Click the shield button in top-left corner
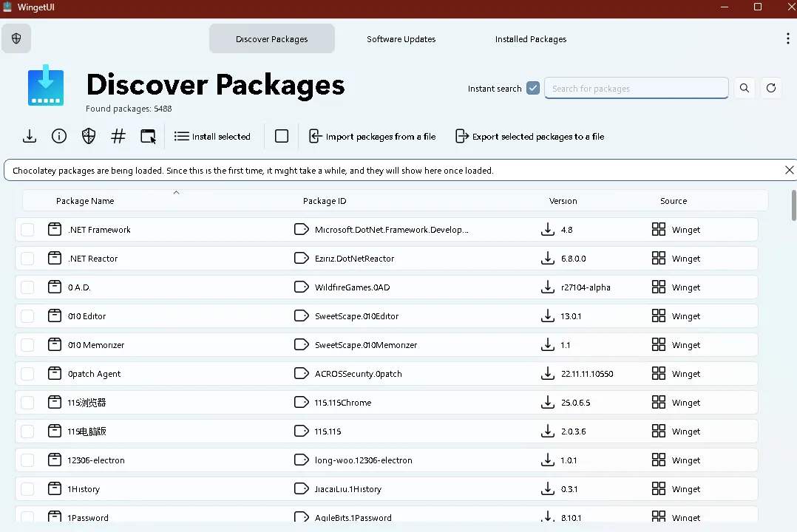The image size is (797, 532). 16,38
